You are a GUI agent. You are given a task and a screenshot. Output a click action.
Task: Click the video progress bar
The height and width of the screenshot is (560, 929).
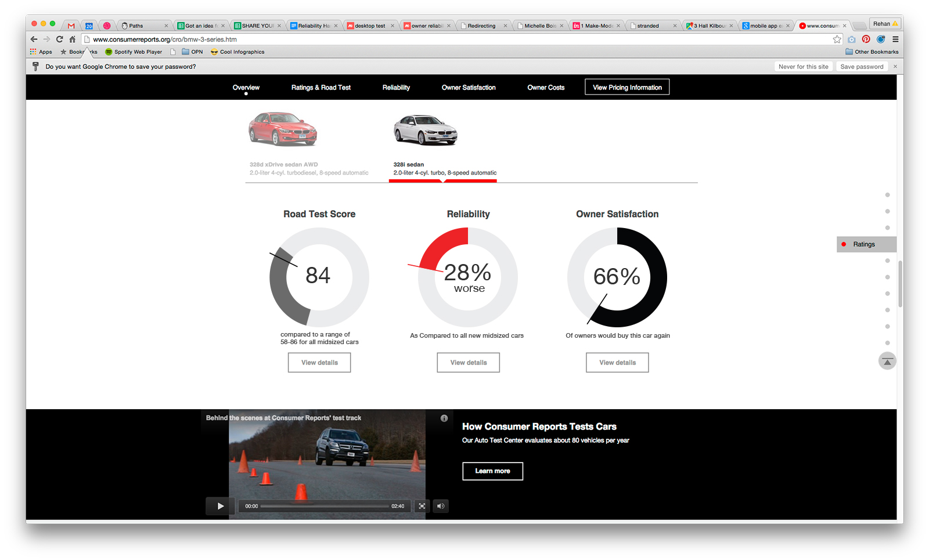pyautogui.click(x=325, y=506)
